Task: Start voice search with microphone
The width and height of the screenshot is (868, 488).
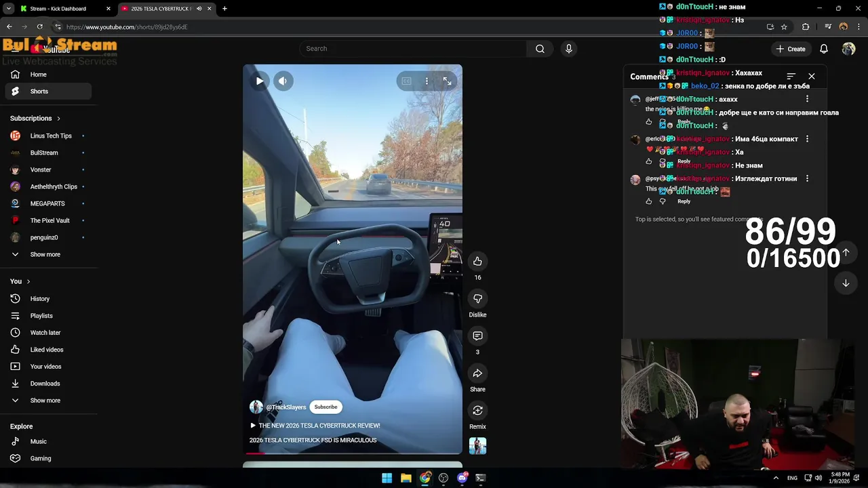Action: [x=568, y=49]
